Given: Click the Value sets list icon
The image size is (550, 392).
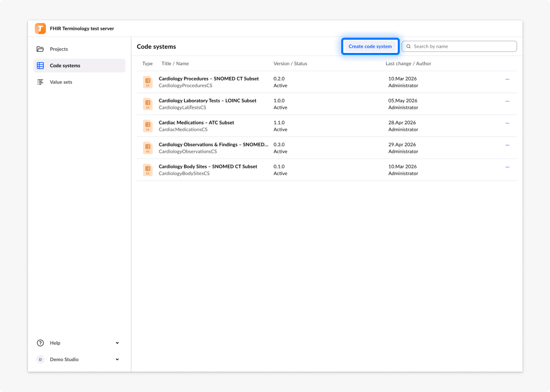Looking at the screenshot, I should 40,82.
